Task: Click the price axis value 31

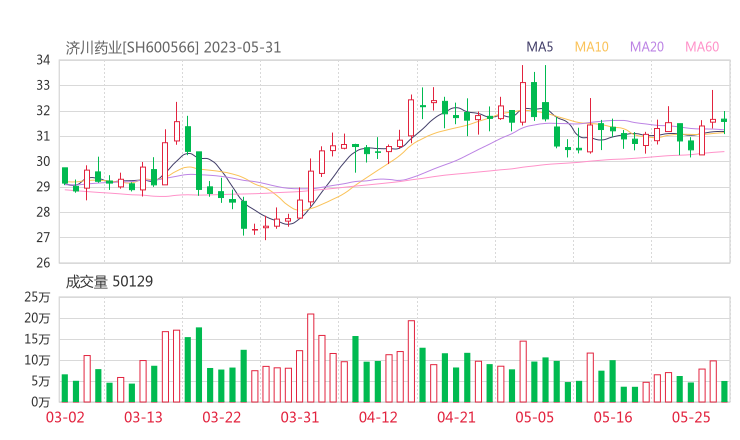Action: pos(43,136)
